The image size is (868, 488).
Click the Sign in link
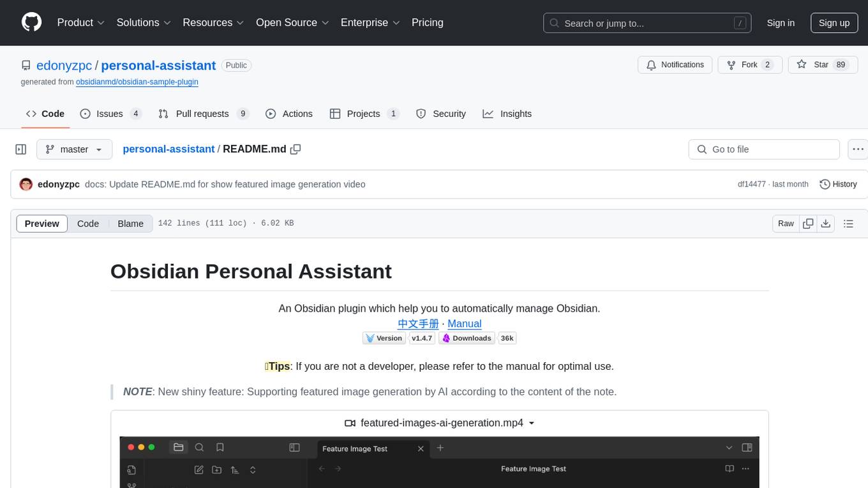781,23
